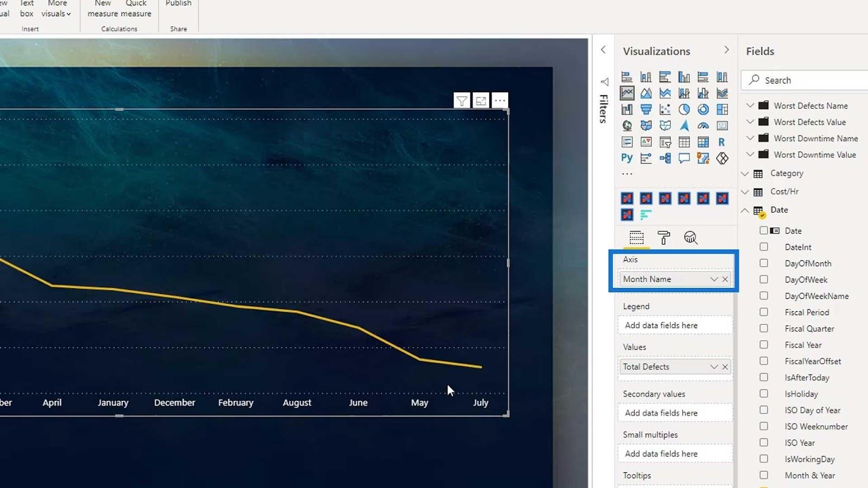Expand the Filters pane arrow
Screen dimensions: 868x488
603,50
